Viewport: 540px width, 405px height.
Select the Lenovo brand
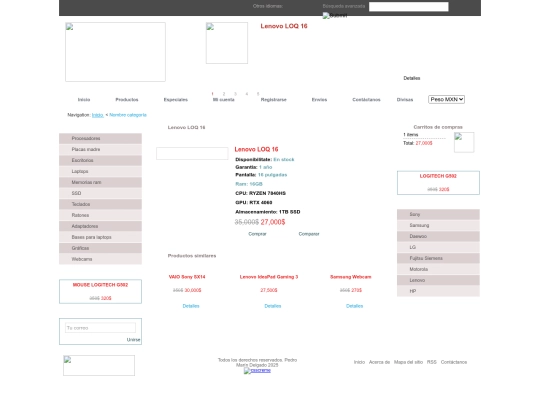click(x=438, y=280)
